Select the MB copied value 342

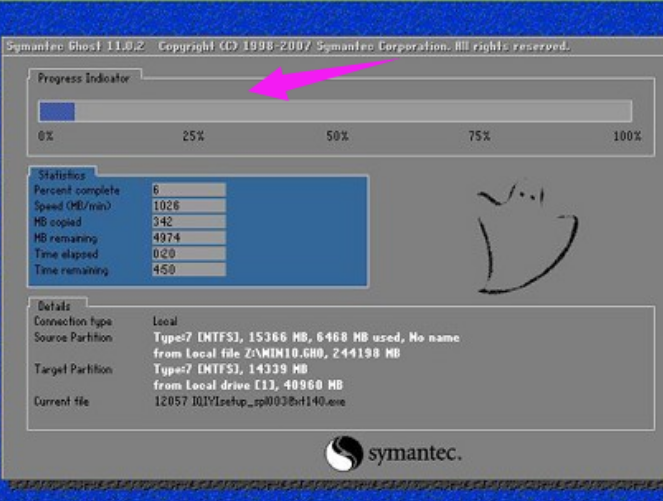tap(189, 222)
